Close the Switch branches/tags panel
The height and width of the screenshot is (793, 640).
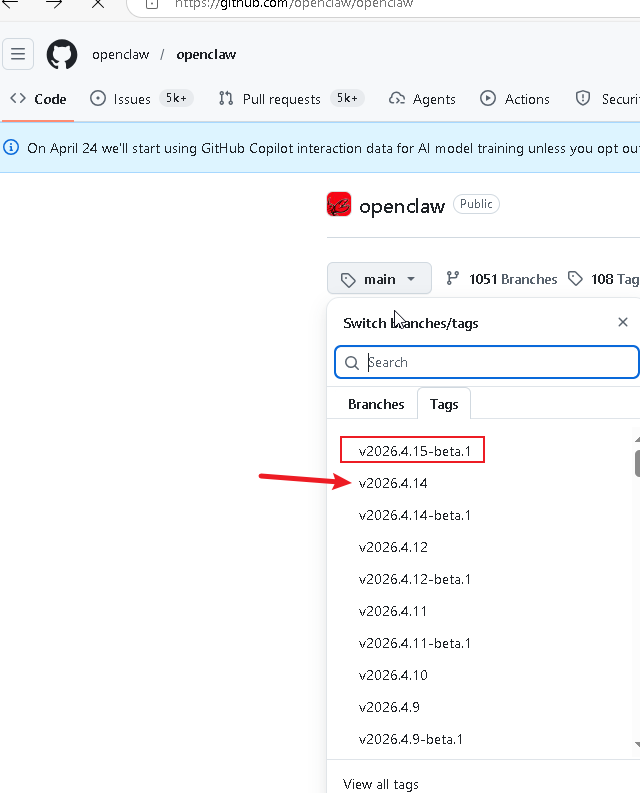point(623,322)
